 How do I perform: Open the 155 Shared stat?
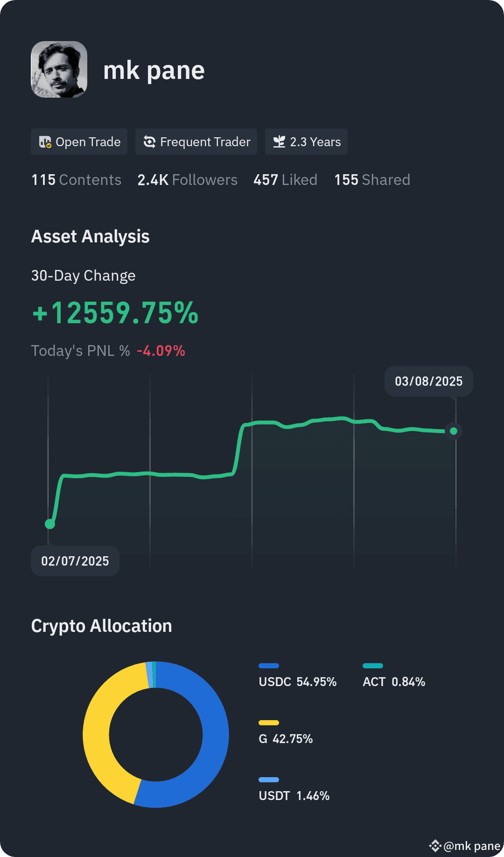click(372, 180)
